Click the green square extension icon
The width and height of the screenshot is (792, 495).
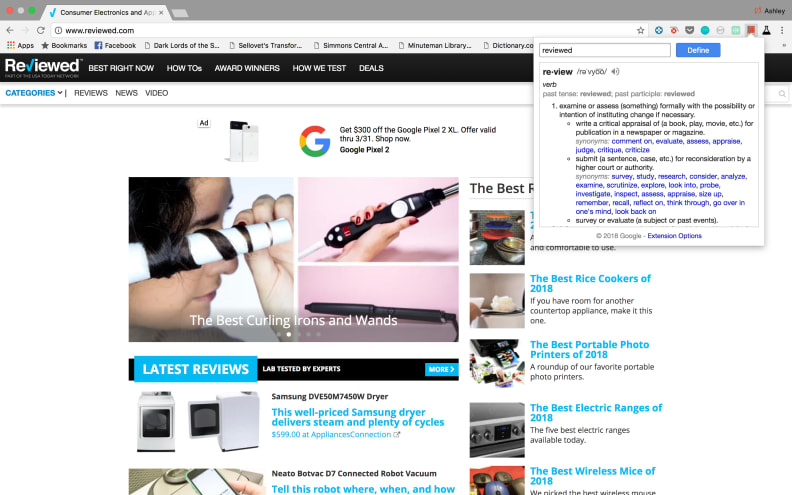(736, 30)
